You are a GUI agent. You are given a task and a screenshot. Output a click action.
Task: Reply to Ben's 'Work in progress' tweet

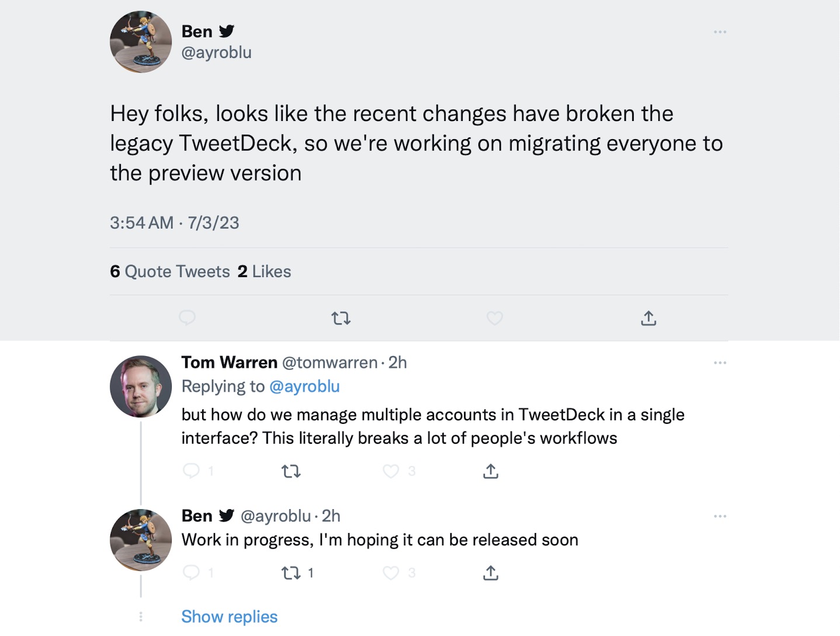click(x=192, y=573)
